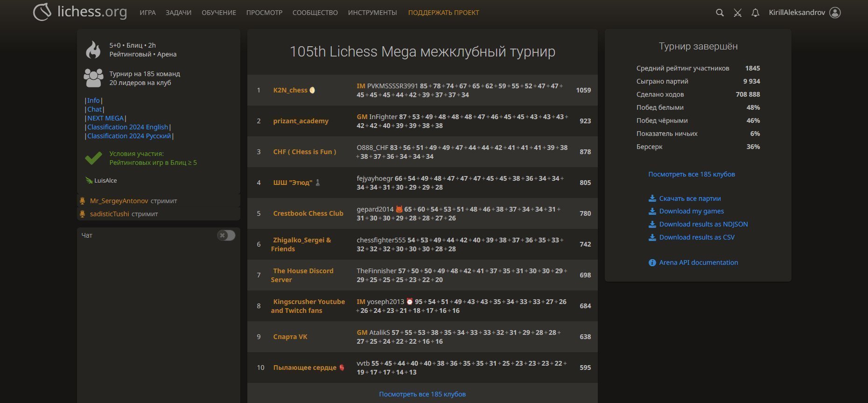
Task: Open challenges crossed-swords icon
Action: coord(738,13)
